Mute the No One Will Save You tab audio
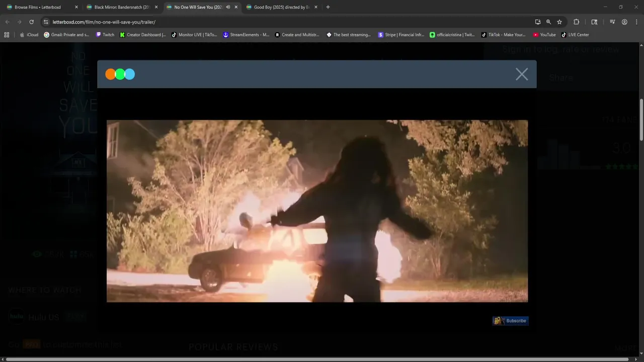Image resolution: width=644 pixels, height=362 pixels. click(228, 7)
